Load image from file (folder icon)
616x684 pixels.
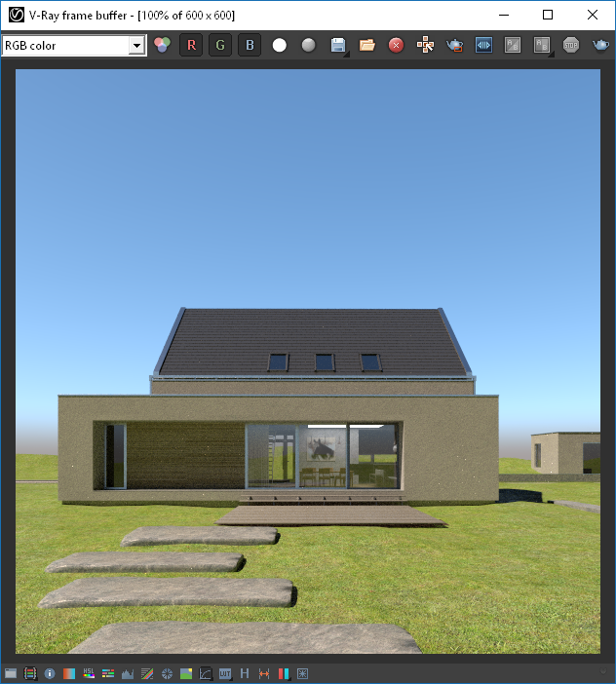click(x=366, y=46)
